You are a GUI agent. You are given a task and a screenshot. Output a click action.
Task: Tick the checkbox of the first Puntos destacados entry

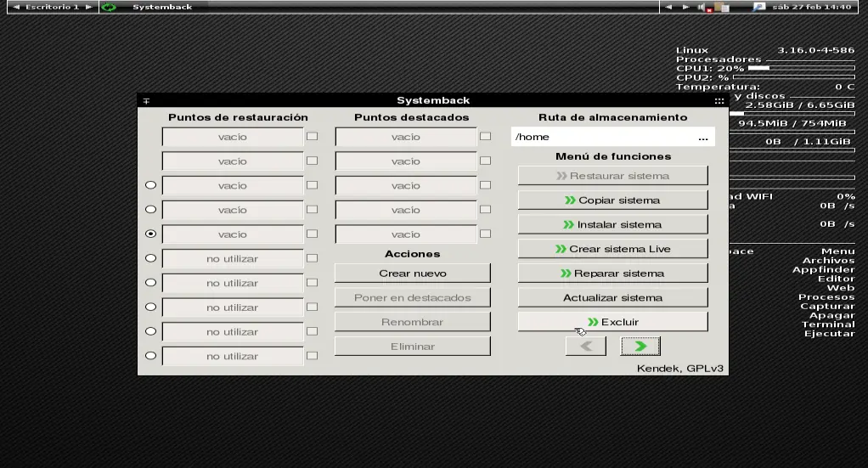486,136
